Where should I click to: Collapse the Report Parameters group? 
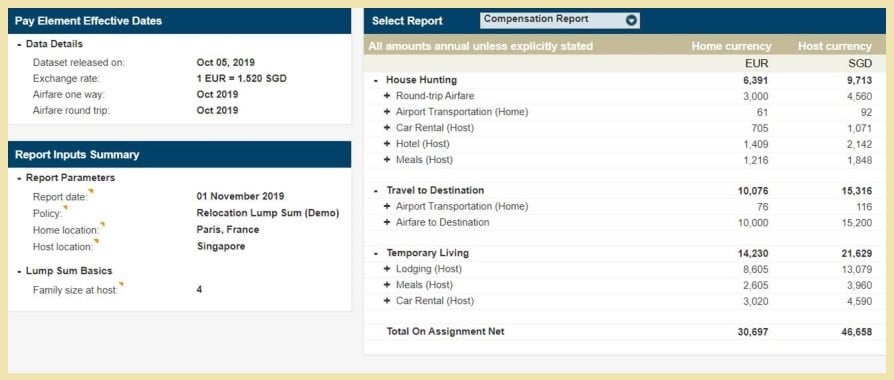tap(19, 178)
